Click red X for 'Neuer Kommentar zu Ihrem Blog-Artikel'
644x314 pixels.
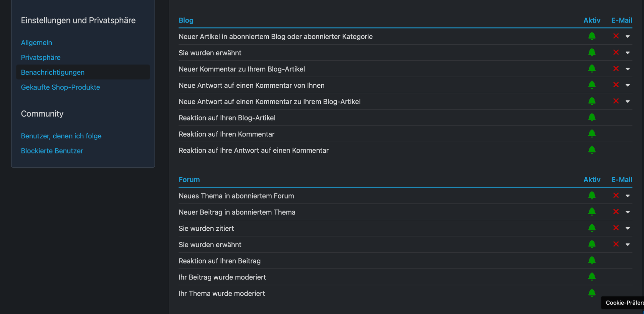[x=616, y=69]
